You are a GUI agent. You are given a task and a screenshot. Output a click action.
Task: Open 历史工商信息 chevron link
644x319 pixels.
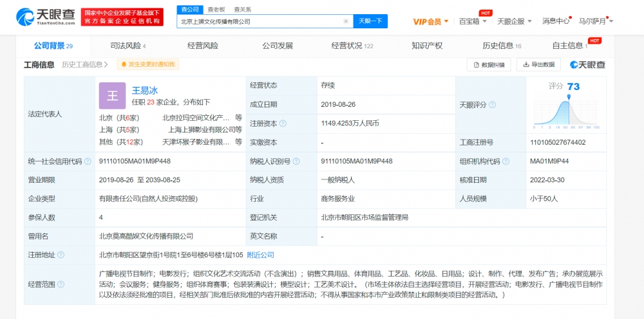tap(85, 64)
